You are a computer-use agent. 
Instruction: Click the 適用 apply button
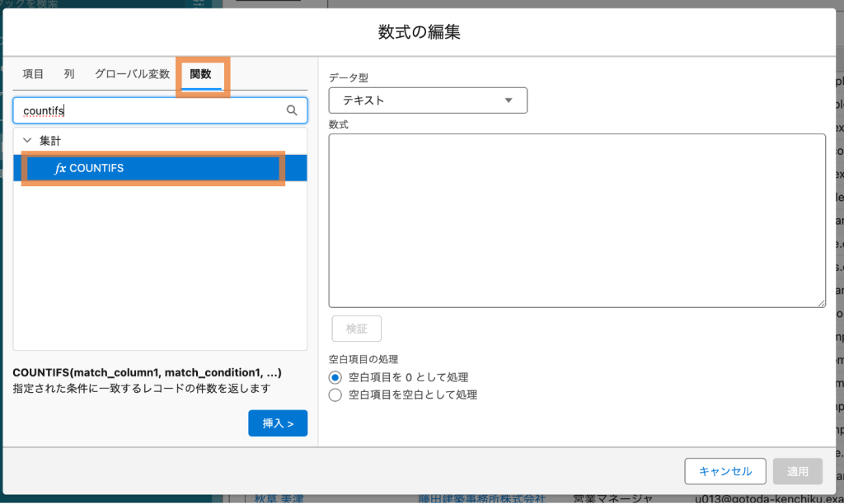tap(797, 471)
